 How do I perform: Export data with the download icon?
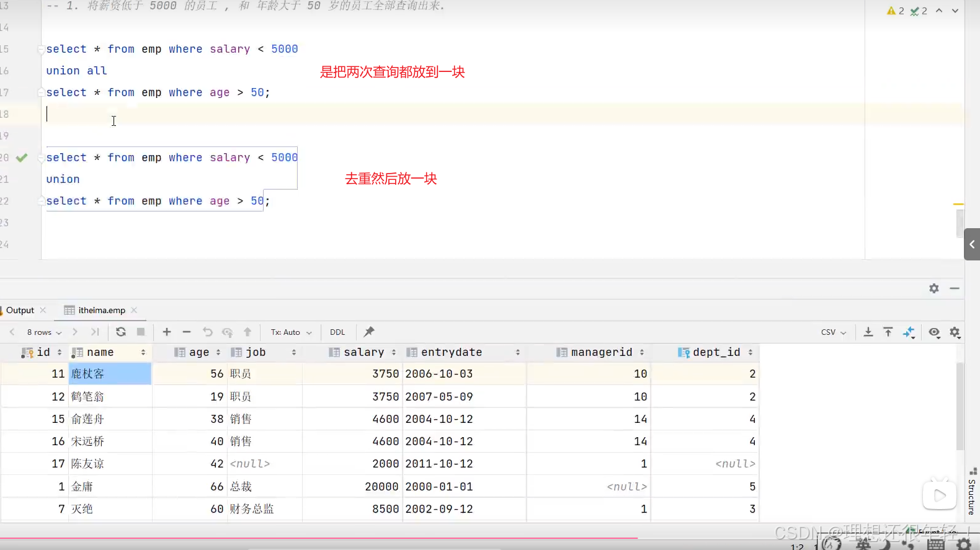point(868,332)
